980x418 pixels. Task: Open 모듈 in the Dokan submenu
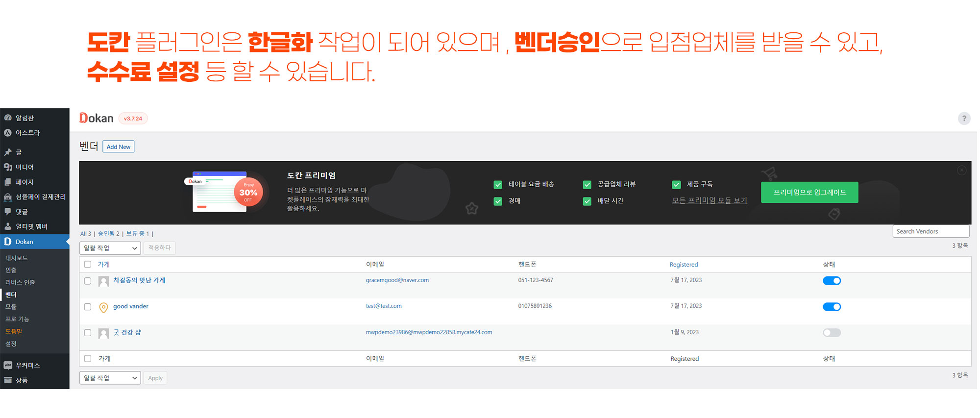click(11, 307)
